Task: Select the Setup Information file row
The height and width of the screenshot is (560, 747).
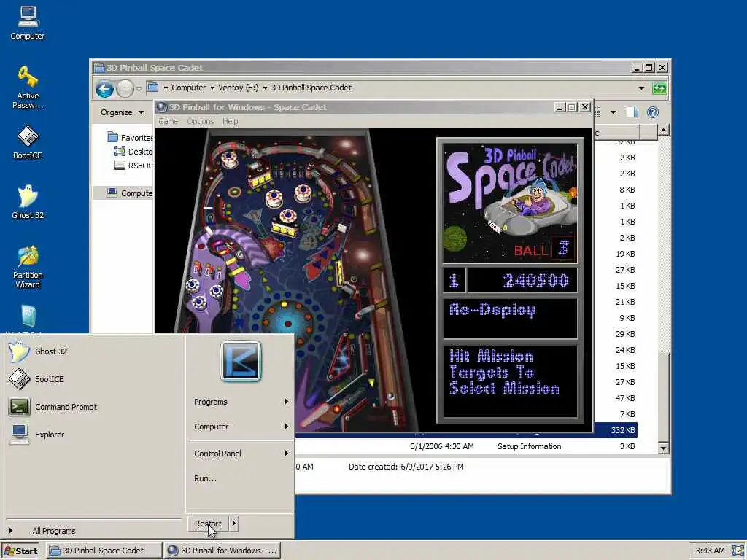Action: (x=467, y=446)
